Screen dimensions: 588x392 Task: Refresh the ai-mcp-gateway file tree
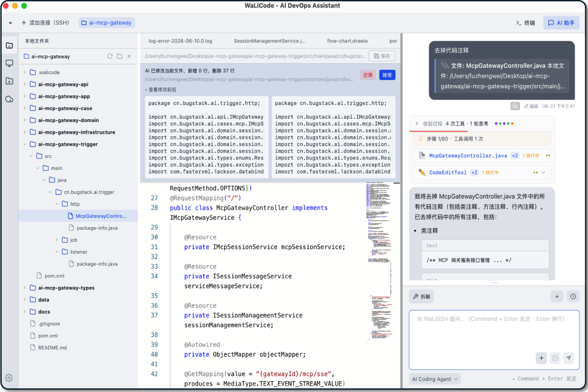[110, 56]
